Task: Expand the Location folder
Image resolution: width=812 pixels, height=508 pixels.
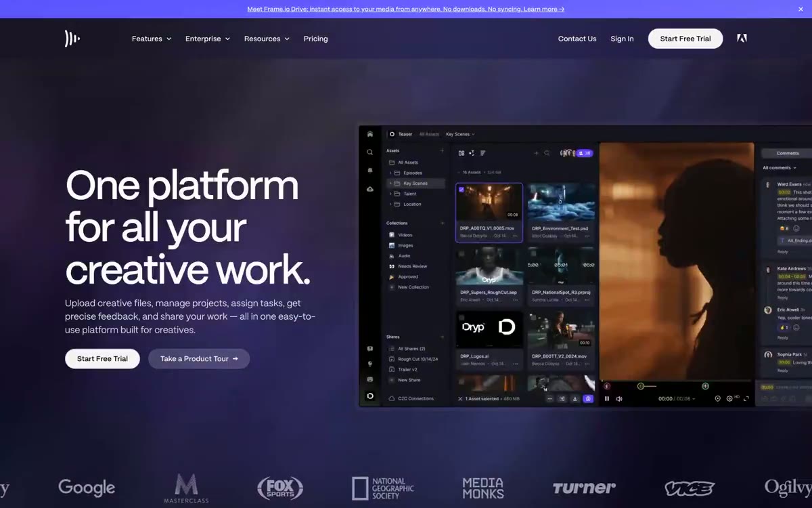Action: (390, 204)
